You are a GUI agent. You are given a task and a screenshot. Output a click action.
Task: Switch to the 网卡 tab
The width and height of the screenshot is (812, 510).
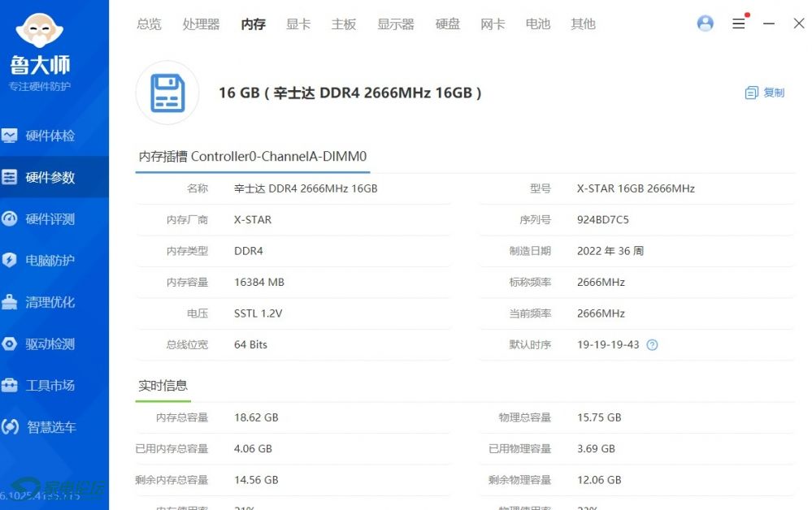click(493, 24)
